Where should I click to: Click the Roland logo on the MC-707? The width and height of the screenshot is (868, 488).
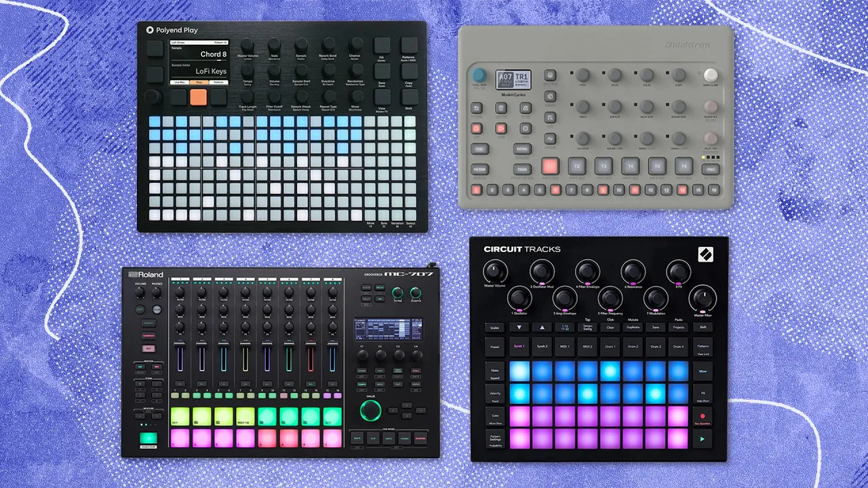click(x=146, y=274)
